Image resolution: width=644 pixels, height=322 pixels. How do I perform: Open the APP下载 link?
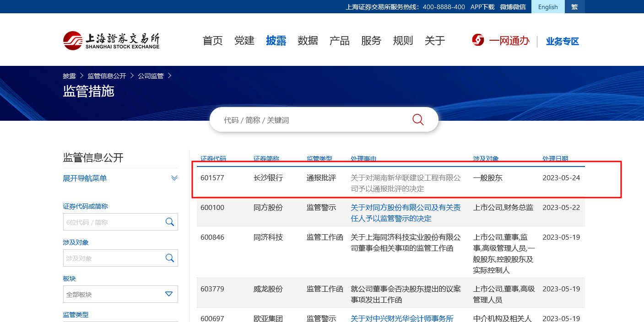482,7
